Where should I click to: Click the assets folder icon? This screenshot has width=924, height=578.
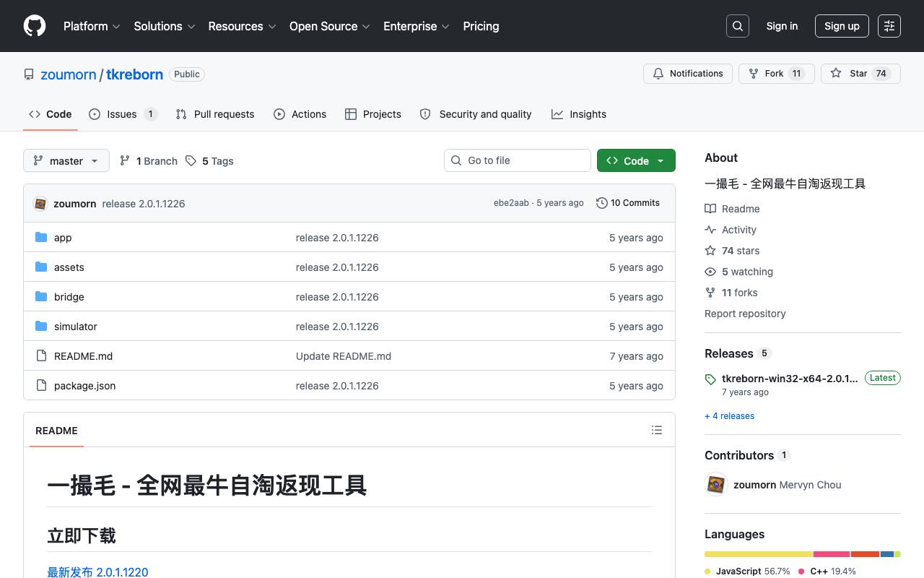tap(41, 267)
